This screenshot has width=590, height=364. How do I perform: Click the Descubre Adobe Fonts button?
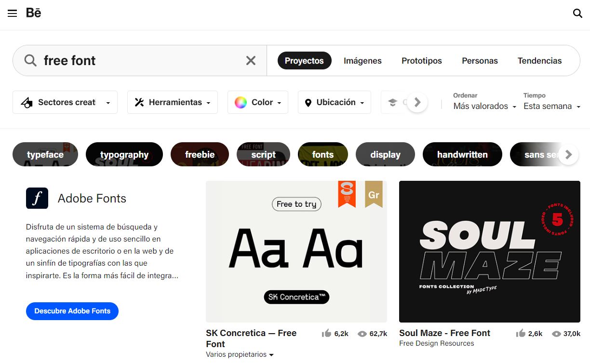pos(72,311)
